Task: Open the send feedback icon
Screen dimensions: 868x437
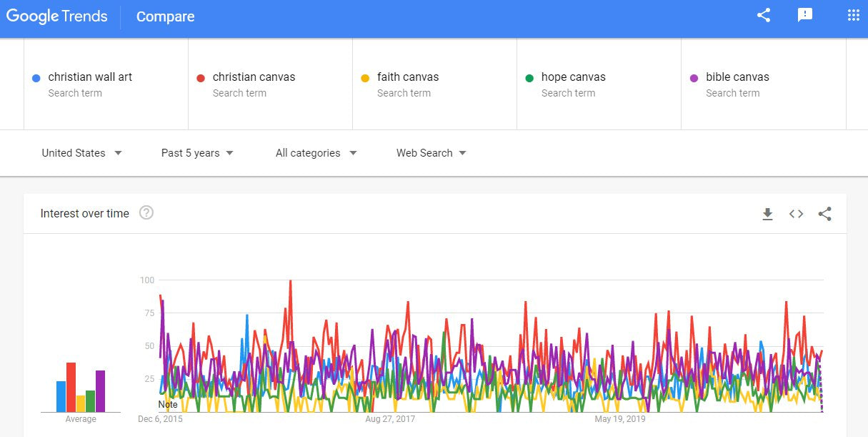Action: pyautogui.click(x=805, y=15)
